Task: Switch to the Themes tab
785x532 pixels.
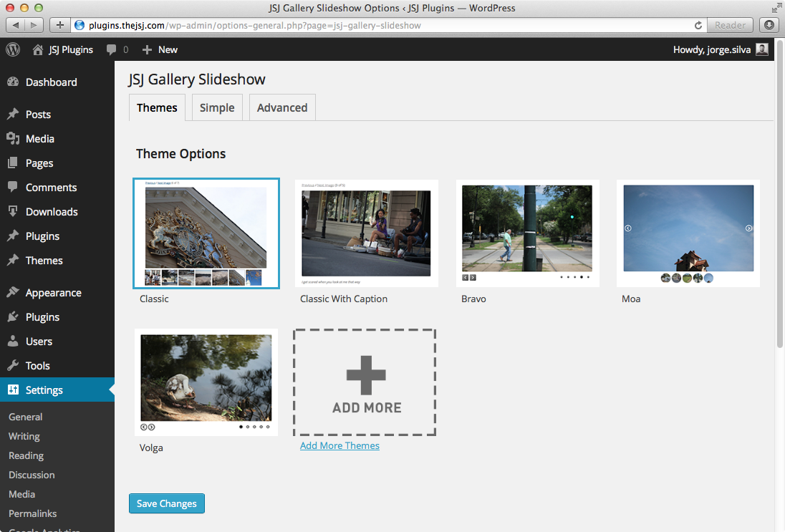Action: tap(157, 107)
